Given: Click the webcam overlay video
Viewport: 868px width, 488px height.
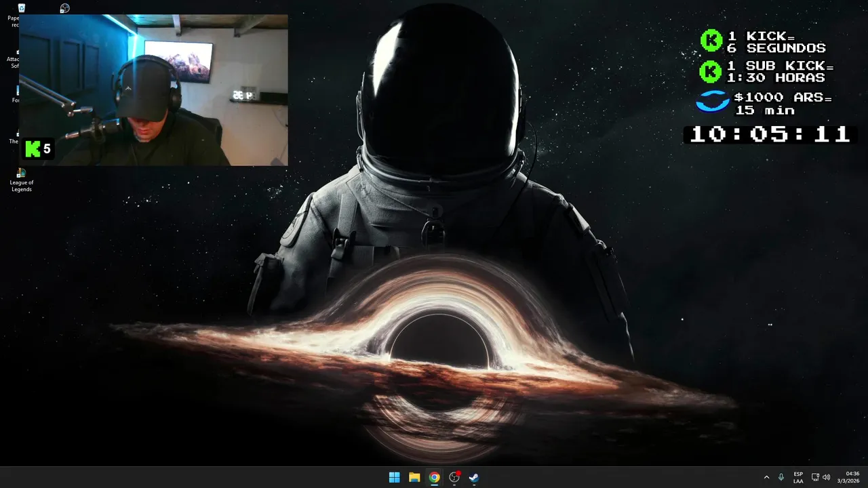Looking at the screenshot, I should (x=153, y=90).
